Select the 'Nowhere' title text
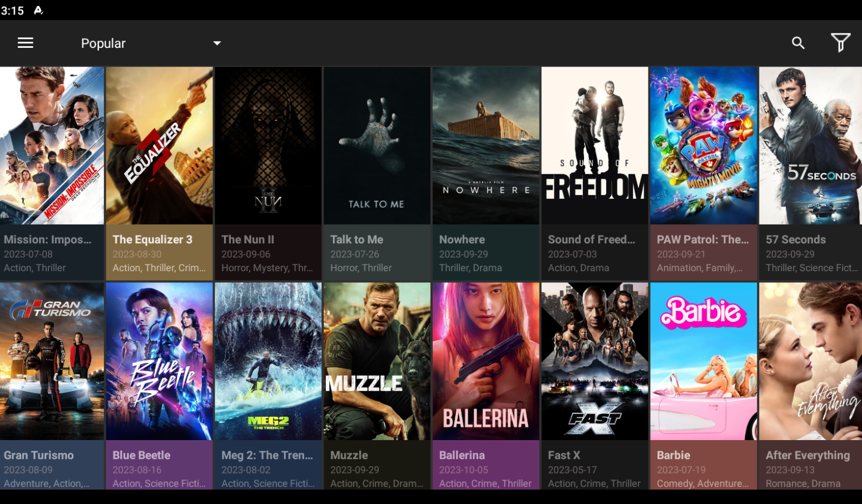862x504 pixels. pyautogui.click(x=462, y=239)
